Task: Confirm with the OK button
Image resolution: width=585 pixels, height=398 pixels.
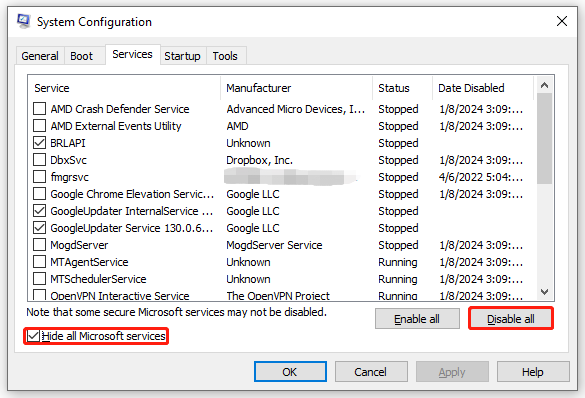Action: point(290,372)
